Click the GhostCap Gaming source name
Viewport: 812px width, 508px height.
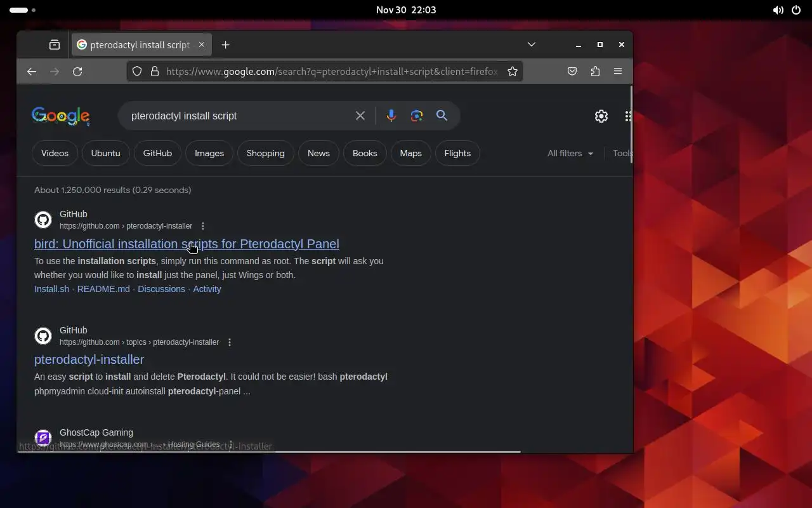tap(96, 432)
